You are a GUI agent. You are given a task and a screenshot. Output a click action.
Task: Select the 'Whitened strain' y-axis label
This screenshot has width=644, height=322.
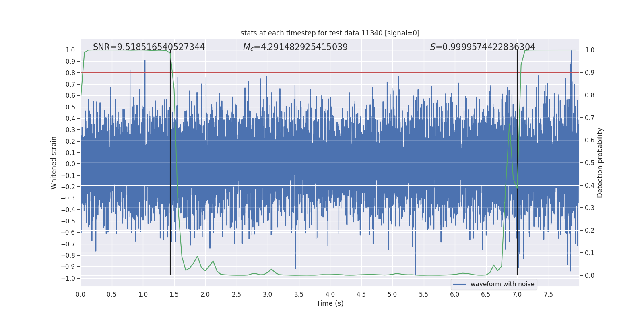pyautogui.click(x=54, y=163)
